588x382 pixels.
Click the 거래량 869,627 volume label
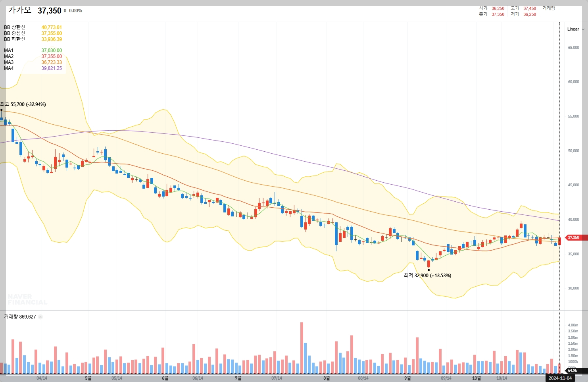click(20, 317)
